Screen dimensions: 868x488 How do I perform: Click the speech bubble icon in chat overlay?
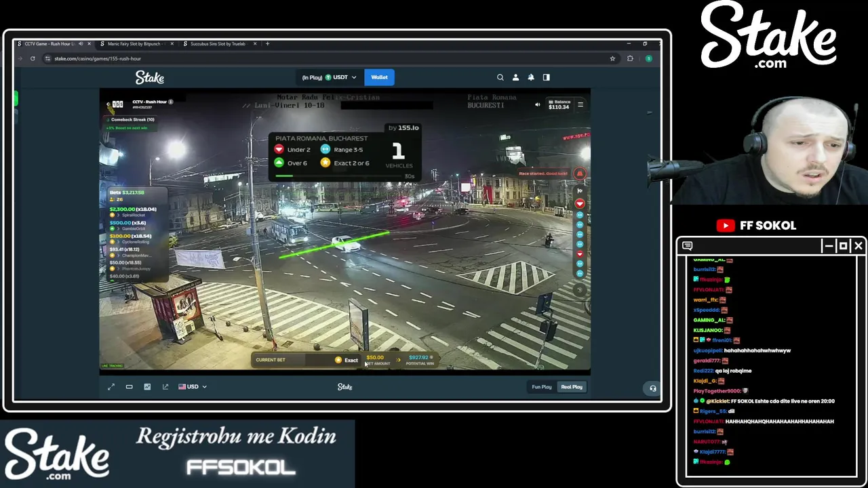[x=688, y=246]
